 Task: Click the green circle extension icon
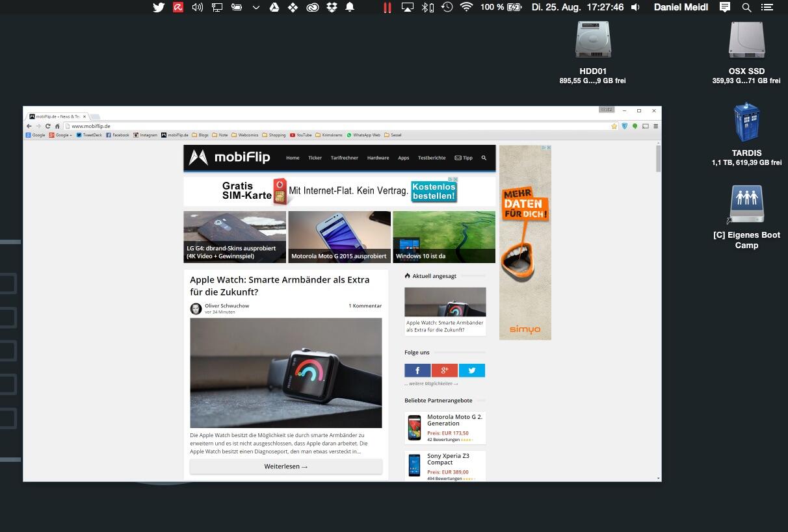click(x=635, y=126)
